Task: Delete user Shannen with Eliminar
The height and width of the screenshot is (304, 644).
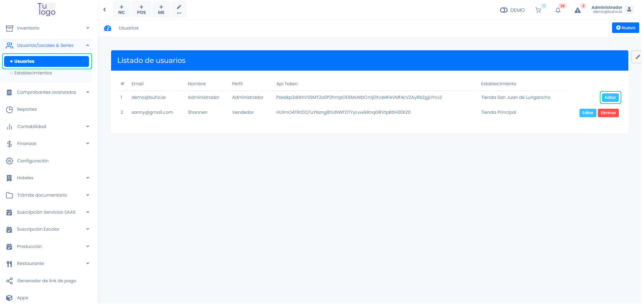Action: point(608,113)
